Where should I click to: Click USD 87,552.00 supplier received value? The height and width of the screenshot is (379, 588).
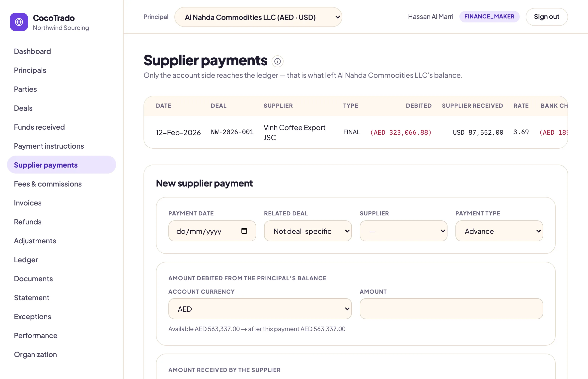click(x=478, y=132)
